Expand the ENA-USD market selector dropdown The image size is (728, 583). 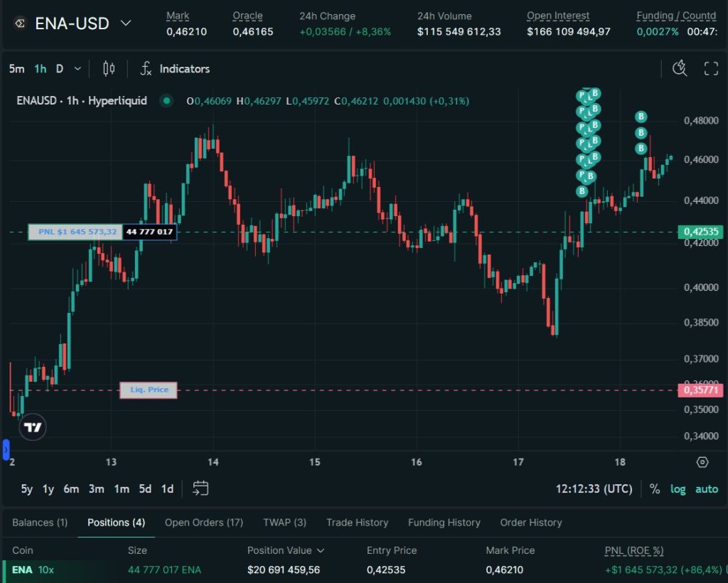pyautogui.click(x=126, y=23)
